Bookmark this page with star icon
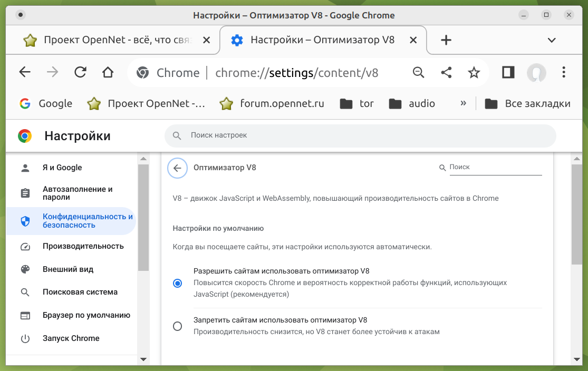The height and width of the screenshot is (371, 588). (x=474, y=72)
